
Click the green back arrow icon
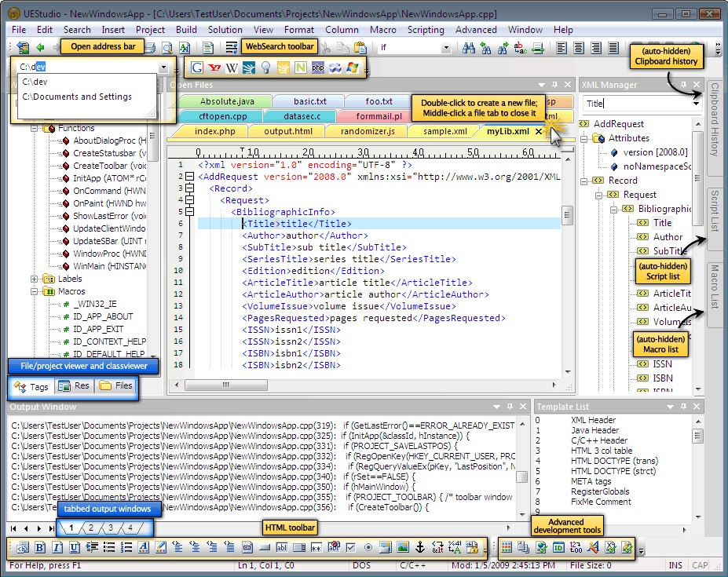click(40, 47)
